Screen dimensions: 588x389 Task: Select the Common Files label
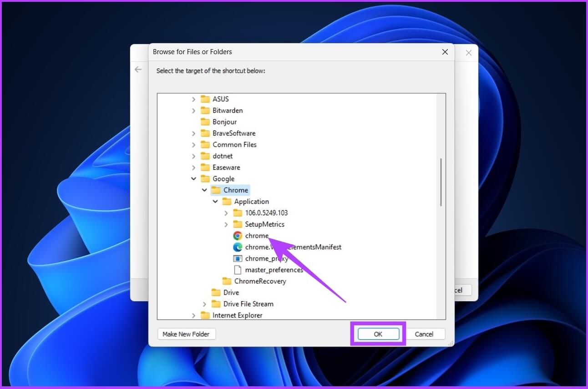coord(235,145)
